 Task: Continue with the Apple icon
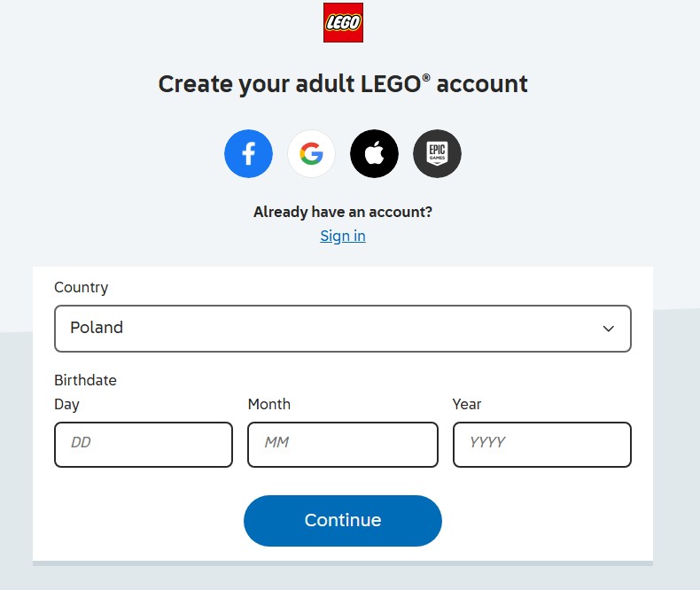tap(374, 154)
